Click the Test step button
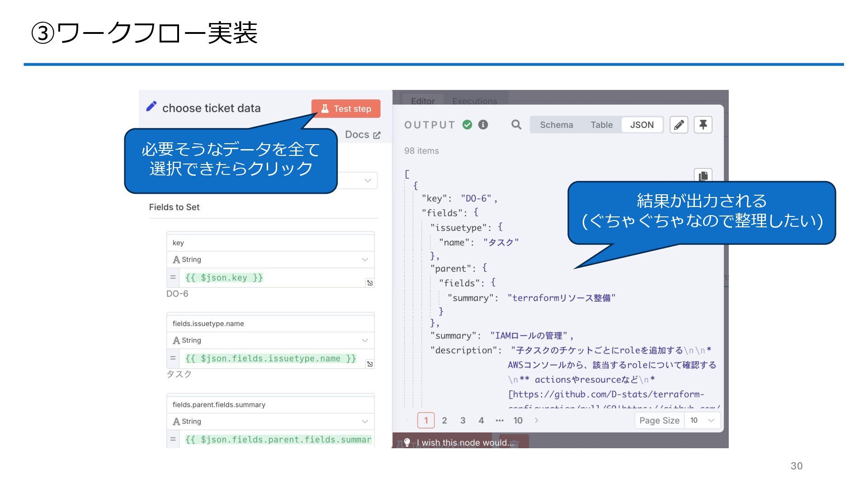The image size is (868, 488). (x=346, y=109)
